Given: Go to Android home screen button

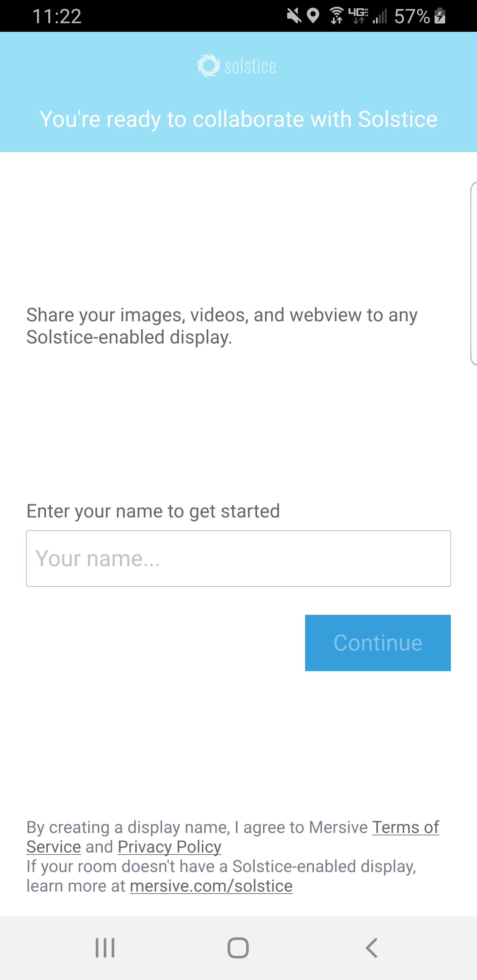Looking at the screenshot, I should (238, 948).
